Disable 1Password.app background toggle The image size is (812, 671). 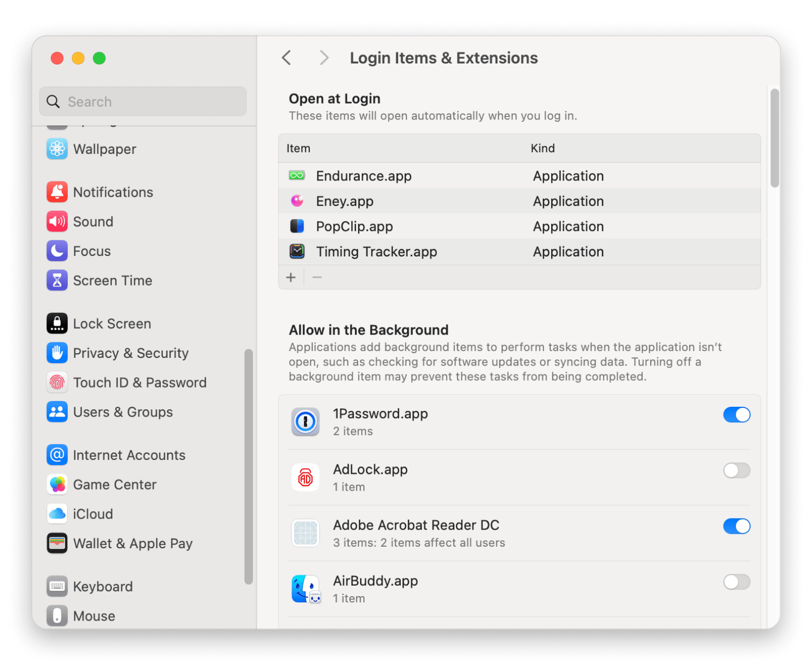[x=737, y=415]
